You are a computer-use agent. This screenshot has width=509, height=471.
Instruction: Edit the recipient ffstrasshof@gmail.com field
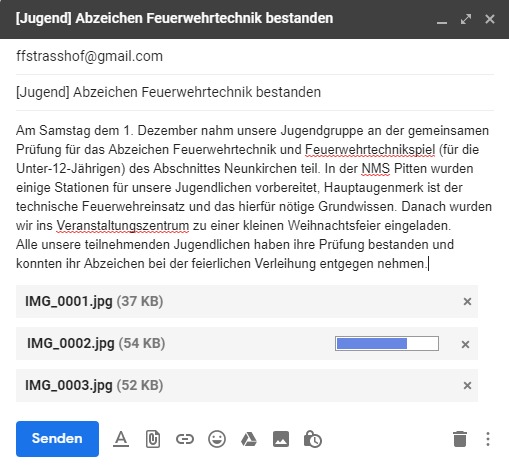(255, 56)
